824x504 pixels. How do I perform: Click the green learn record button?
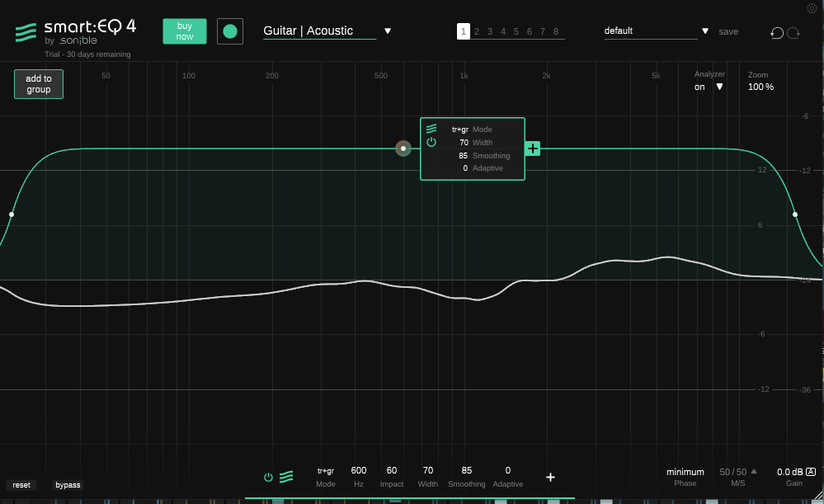[230, 31]
